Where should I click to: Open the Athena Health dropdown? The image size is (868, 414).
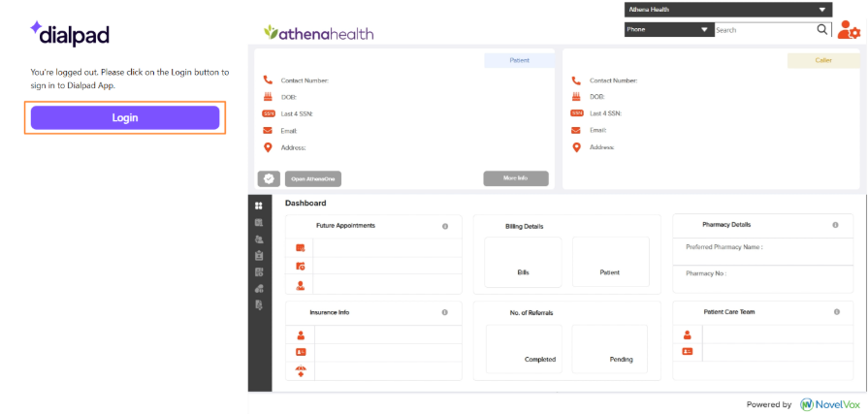click(728, 10)
